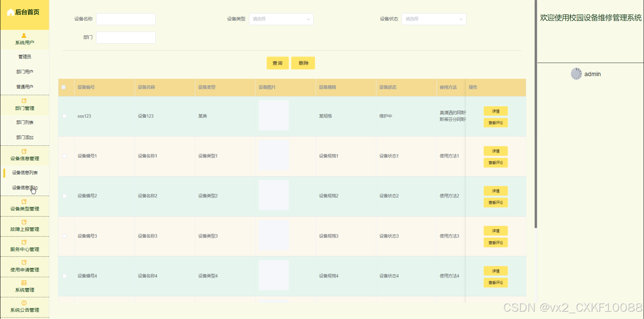Click the device image thumbnail for 设备编号1

tap(274, 155)
